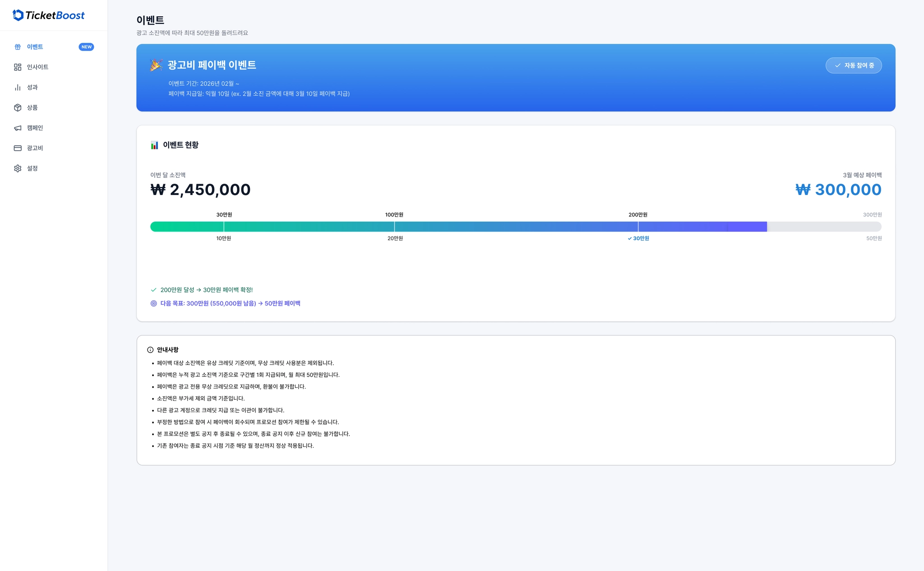Screen dimensions: 924x571
Task: Click the 100만원 milestone on progress bar
Action: tap(394, 227)
